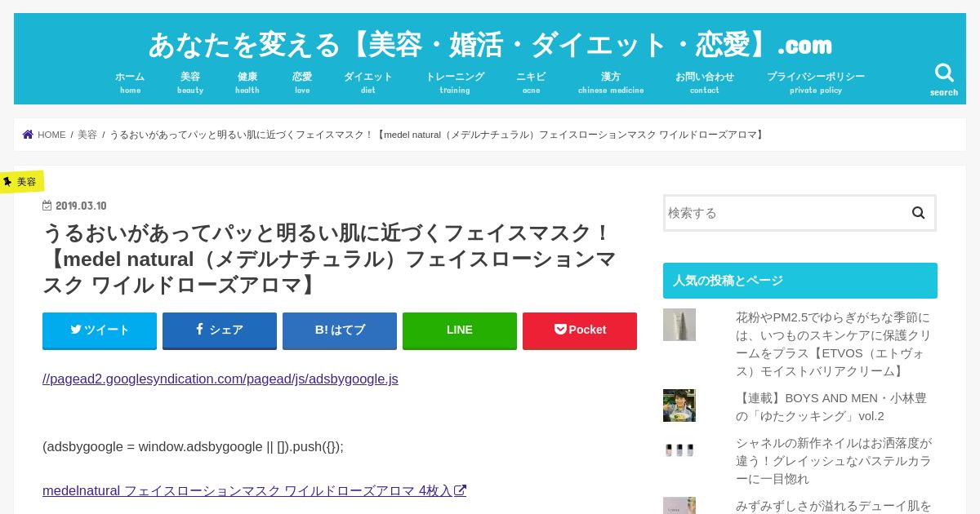Image resolution: width=980 pixels, height=514 pixels.
Task: Share on Facebook with シェア button
Action: 220,330
